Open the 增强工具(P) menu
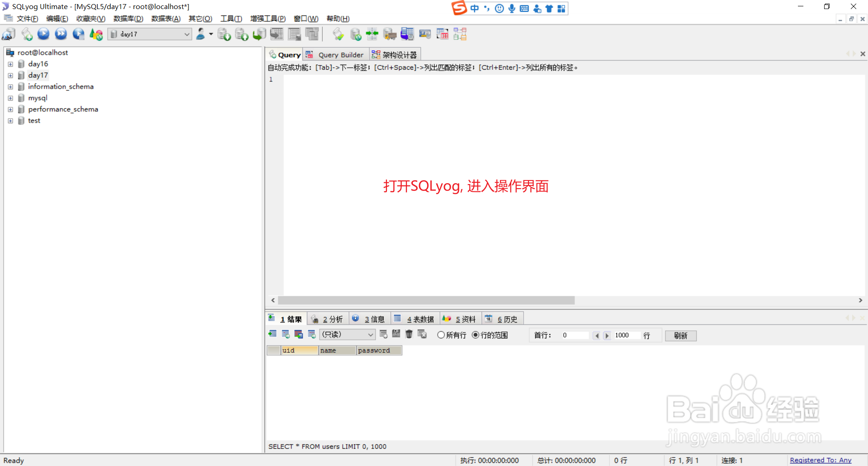This screenshot has height=466, width=868. pos(268,19)
